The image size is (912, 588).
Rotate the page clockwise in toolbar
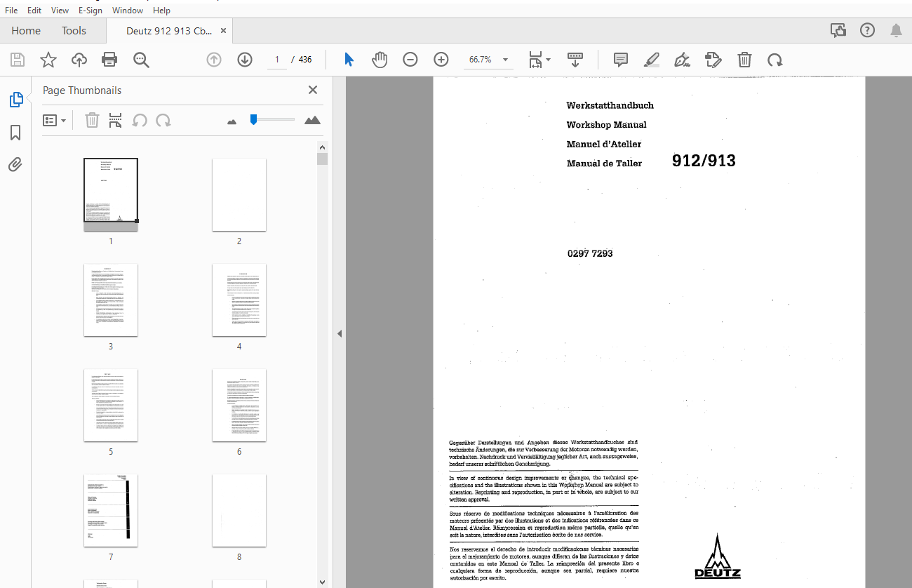point(775,60)
